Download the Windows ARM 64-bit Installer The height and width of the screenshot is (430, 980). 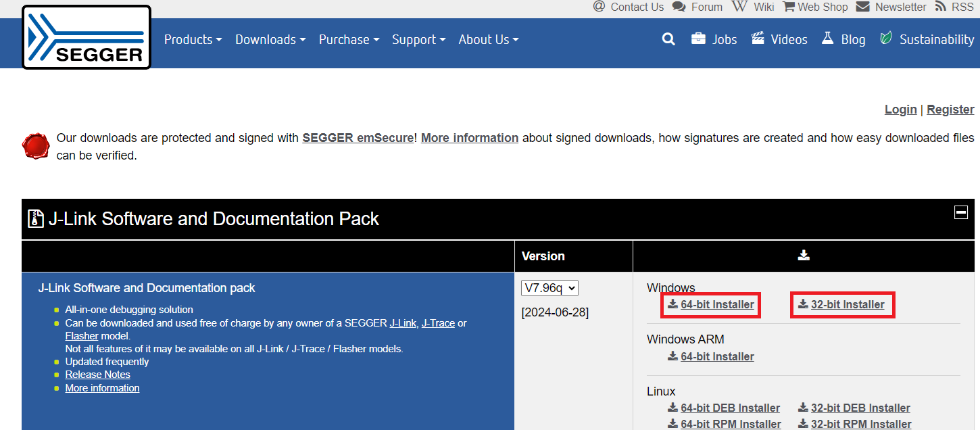coord(717,356)
